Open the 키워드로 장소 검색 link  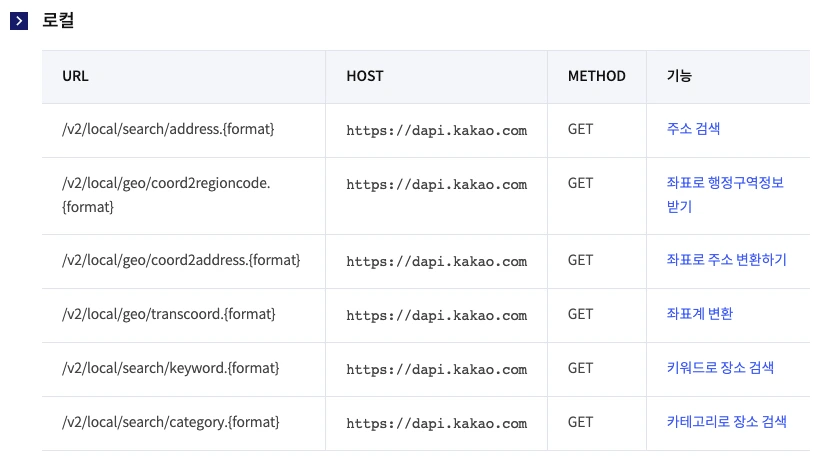click(x=720, y=368)
